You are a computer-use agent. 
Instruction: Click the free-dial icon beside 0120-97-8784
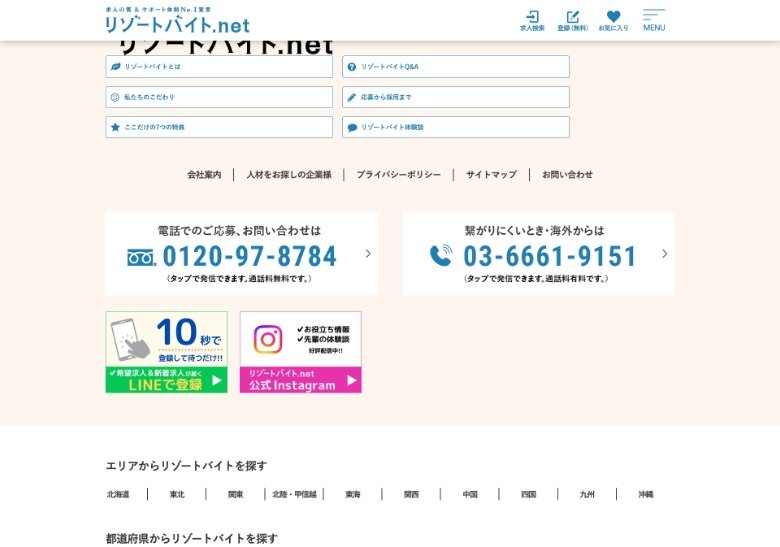142,257
